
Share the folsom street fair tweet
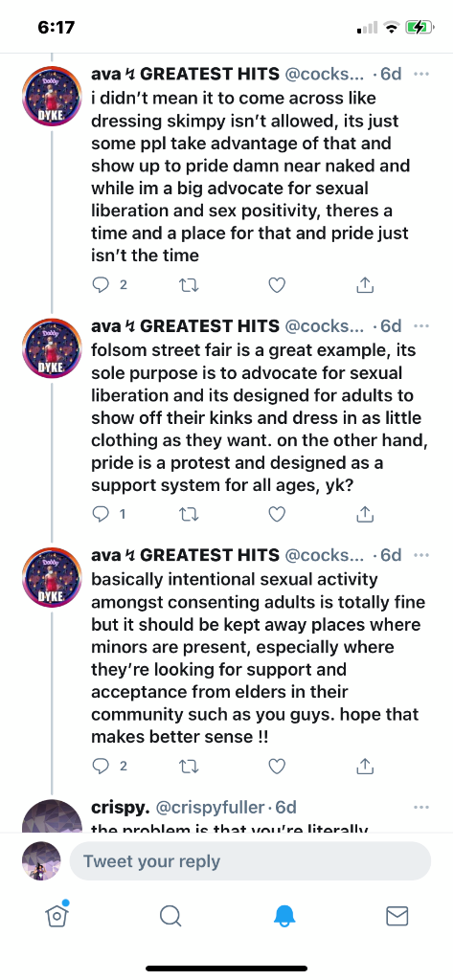[365, 514]
